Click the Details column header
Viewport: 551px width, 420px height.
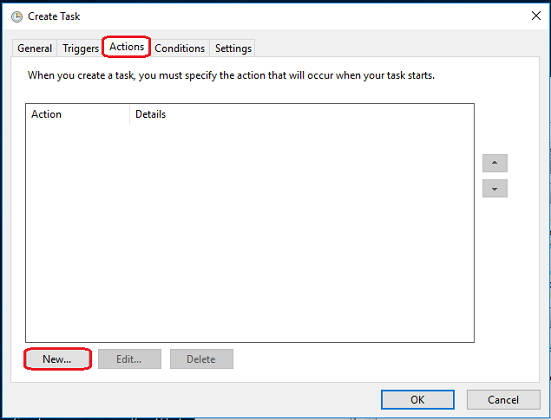(x=302, y=114)
